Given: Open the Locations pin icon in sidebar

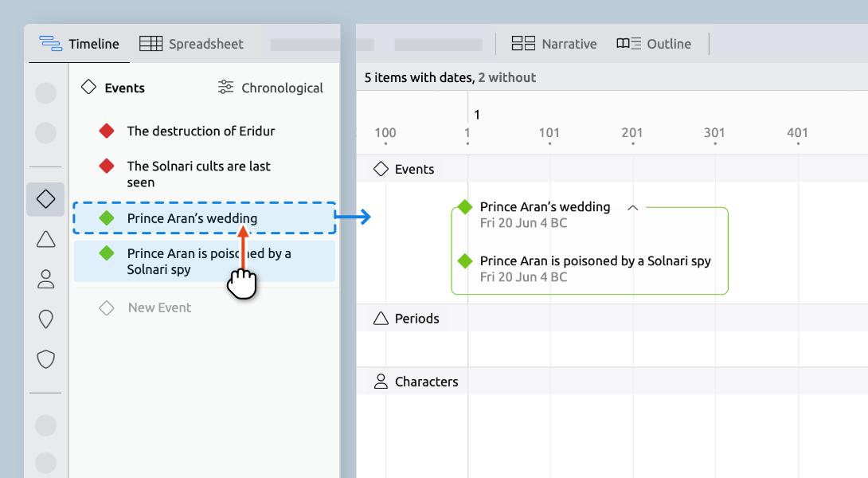Looking at the screenshot, I should click(46, 319).
